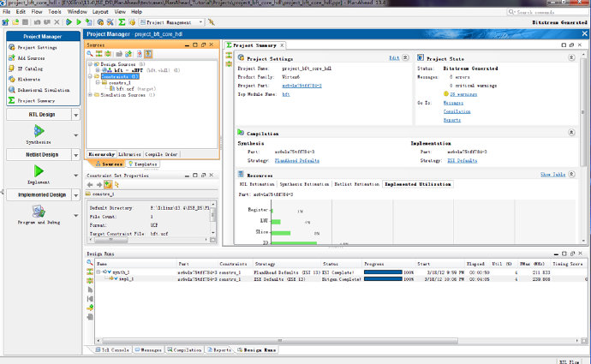Click the impl_1 progress bar
591x364 pixels.
coord(383,279)
